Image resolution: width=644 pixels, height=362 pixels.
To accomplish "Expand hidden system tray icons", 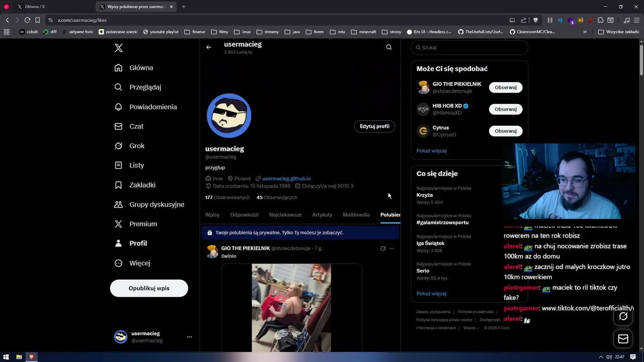I will [601, 357].
